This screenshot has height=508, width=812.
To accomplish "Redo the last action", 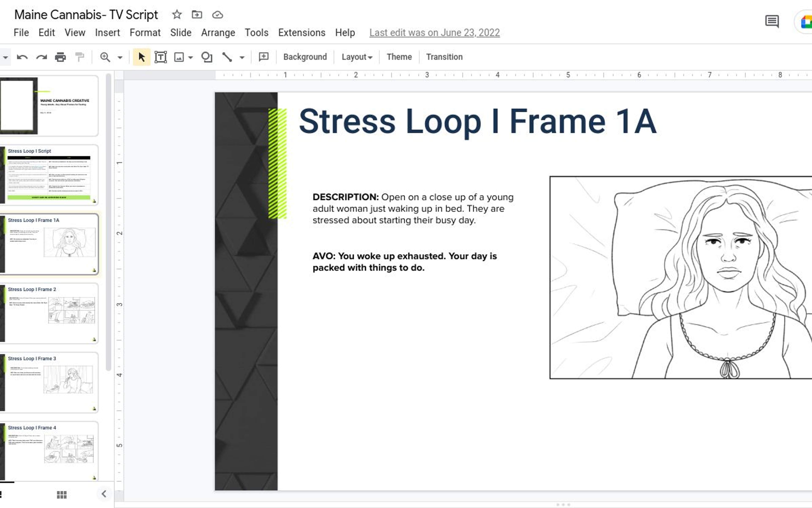I will click(41, 57).
